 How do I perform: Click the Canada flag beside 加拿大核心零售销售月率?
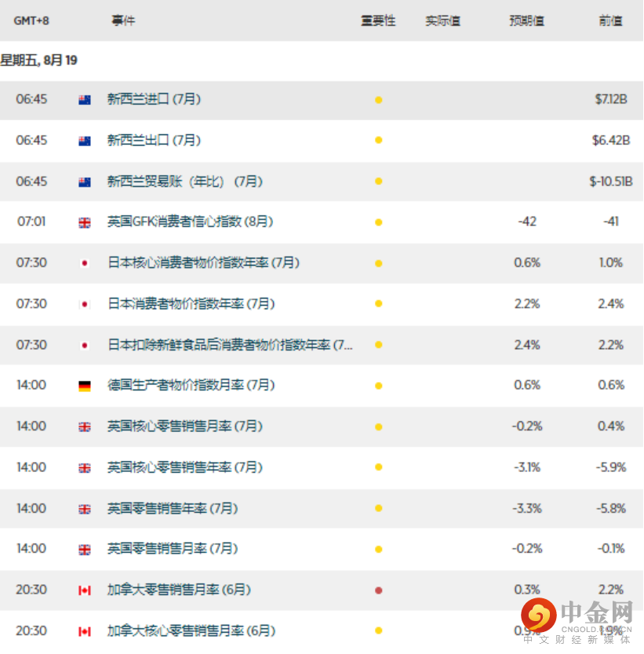[85, 631]
